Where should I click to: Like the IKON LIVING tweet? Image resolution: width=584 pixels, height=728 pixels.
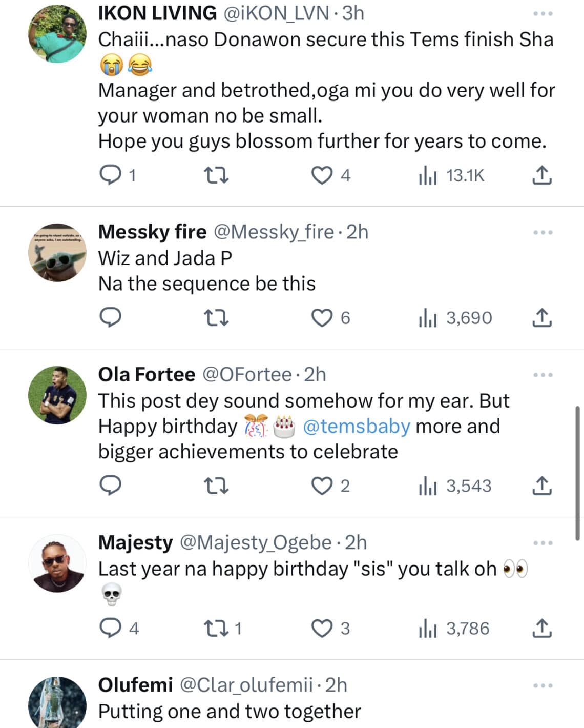(x=322, y=175)
